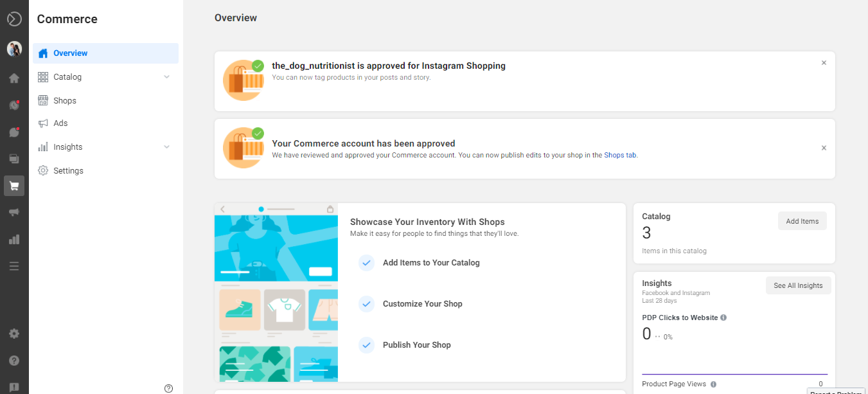The width and height of the screenshot is (868, 394).
Task: Click the Add Items button
Action: [802, 221]
